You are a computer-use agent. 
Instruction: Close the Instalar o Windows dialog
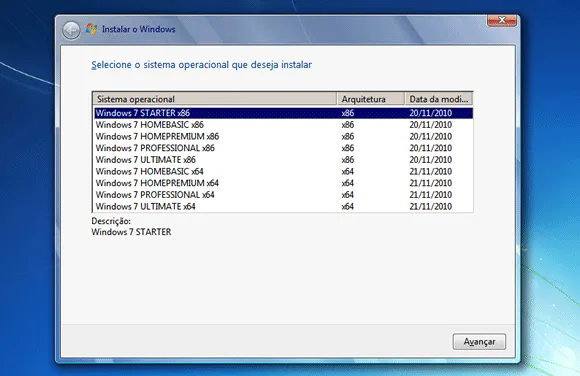tap(502, 20)
